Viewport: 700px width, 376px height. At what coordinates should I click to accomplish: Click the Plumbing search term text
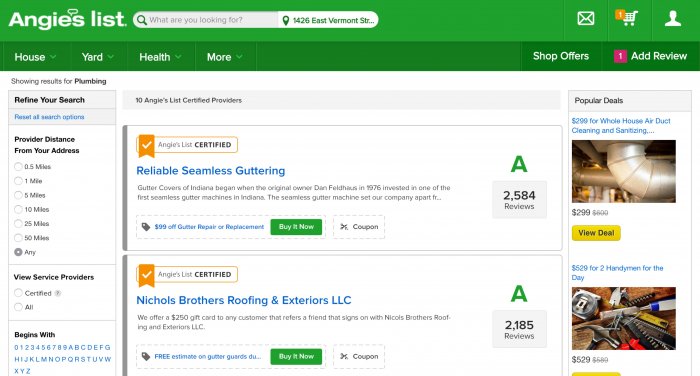90,81
